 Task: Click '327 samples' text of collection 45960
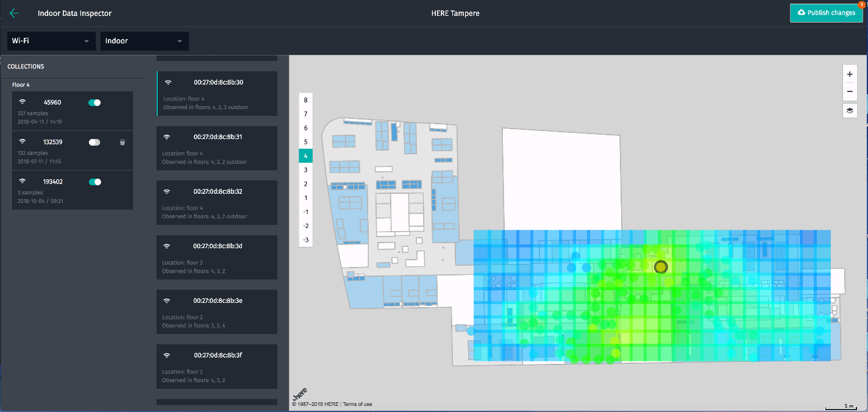point(32,113)
